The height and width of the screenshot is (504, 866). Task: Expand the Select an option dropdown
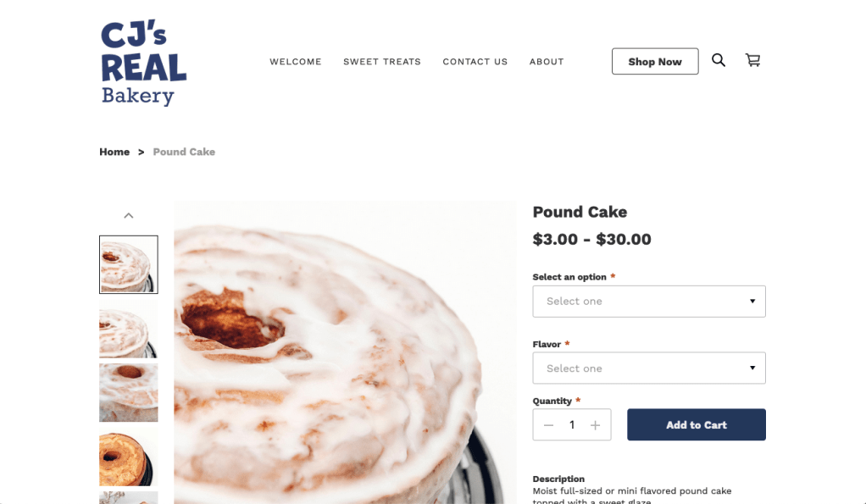tap(649, 302)
